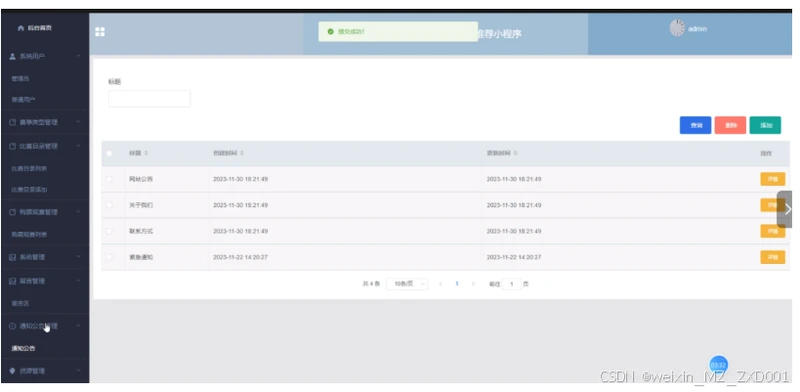Click the gray next-slide arrow at right edge
Screen dimensions: 800x392
(x=786, y=209)
